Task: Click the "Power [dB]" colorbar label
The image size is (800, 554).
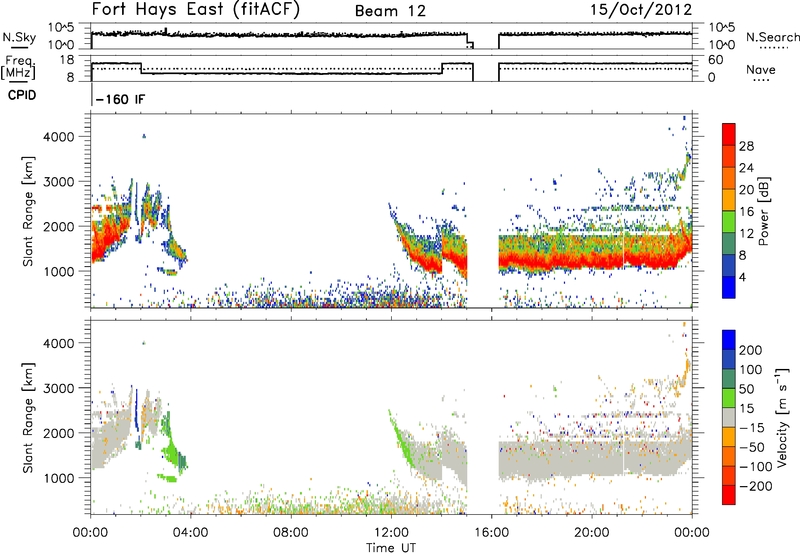Action: 763,211
